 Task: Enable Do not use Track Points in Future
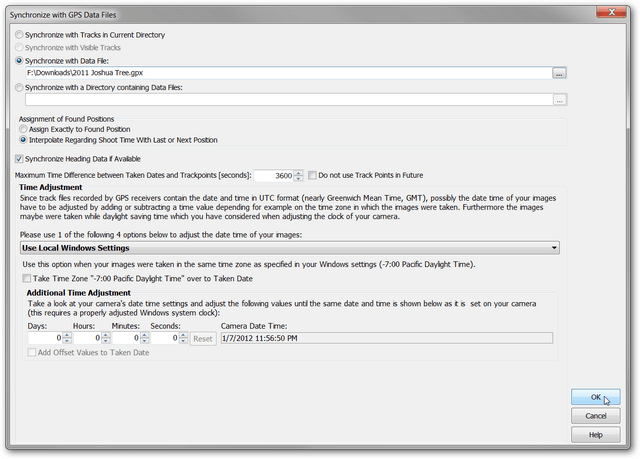(x=312, y=175)
